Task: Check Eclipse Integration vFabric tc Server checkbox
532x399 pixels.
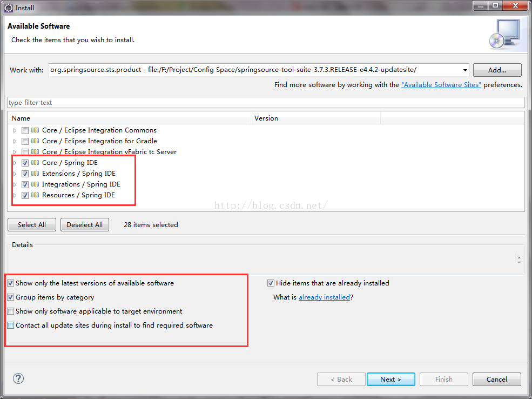Action: (25, 152)
